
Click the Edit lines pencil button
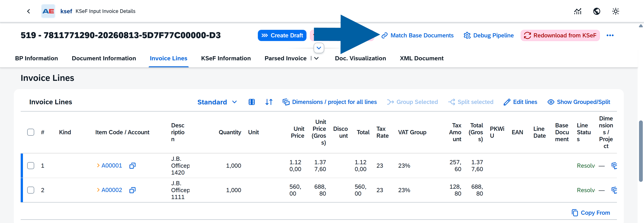coord(520,102)
